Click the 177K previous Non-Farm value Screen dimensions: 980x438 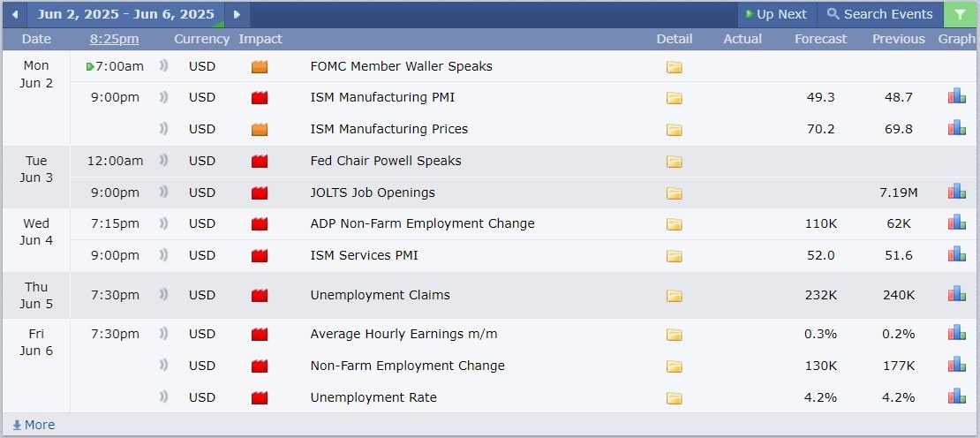click(x=899, y=366)
